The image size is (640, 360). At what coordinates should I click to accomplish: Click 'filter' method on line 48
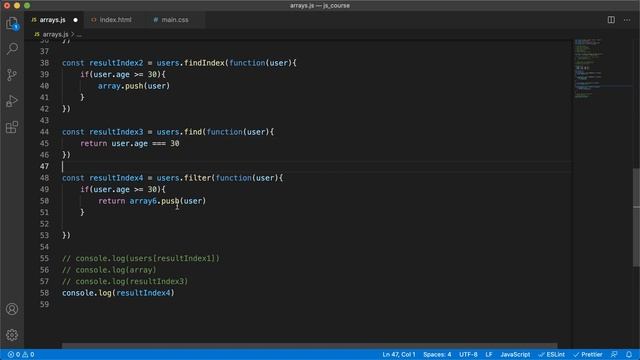click(198, 178)
